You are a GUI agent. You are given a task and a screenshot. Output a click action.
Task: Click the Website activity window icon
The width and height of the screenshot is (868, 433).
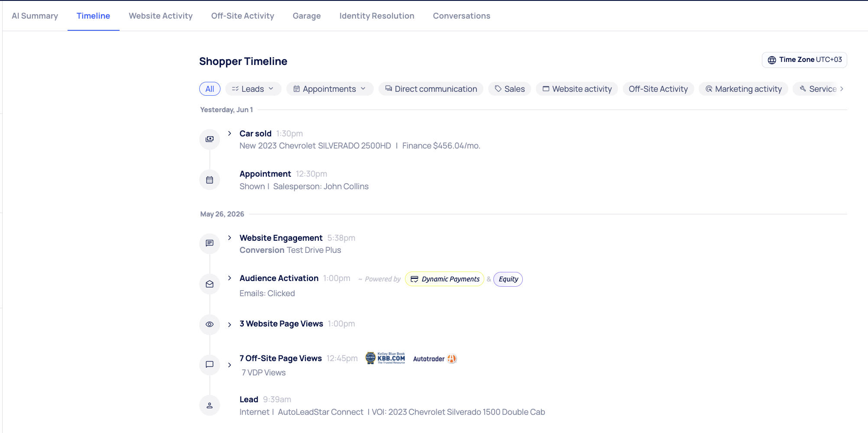point(546,89)
